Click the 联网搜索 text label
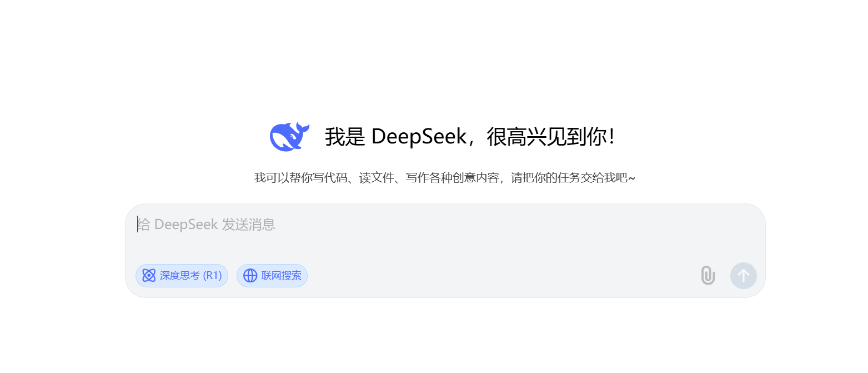 (282, 276)
